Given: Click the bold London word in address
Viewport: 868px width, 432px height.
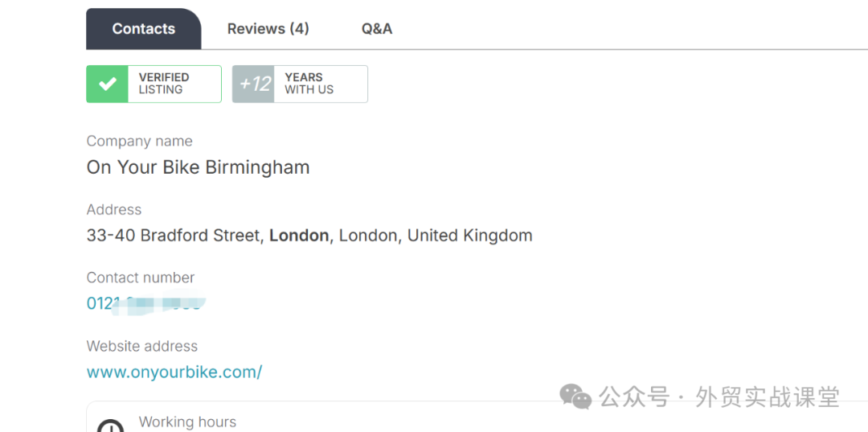Looking at the screenshot, I should coord(299,236).
